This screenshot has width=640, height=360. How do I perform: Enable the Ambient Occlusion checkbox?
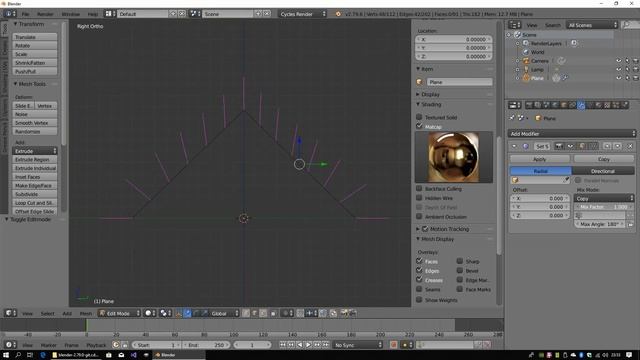pyautogui.click(x=419, y=217)
